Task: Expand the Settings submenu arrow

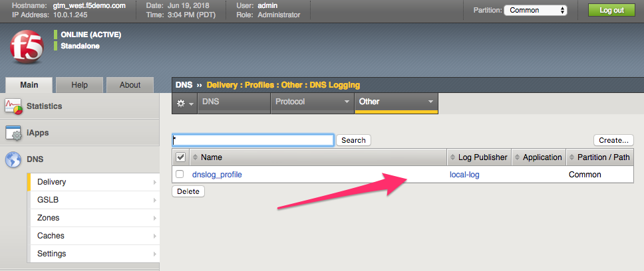Action: pyautogui.click(x=155, y=254)
